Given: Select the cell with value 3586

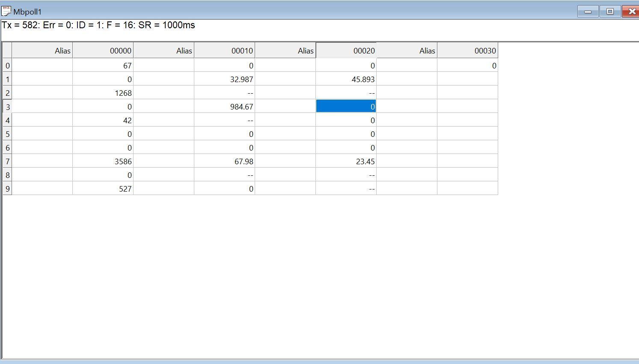Looking at the screenshot, I should [x=103, y=161].
